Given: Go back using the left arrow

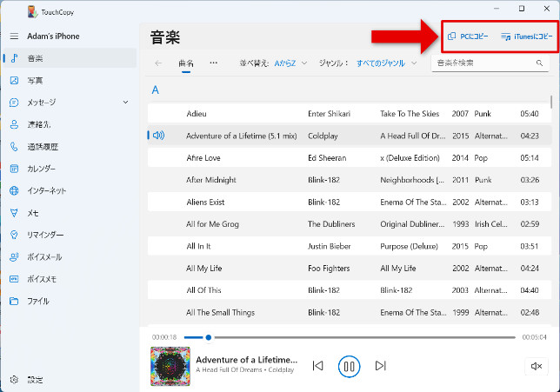Looking at the screenshot, I should pos(158,63).
